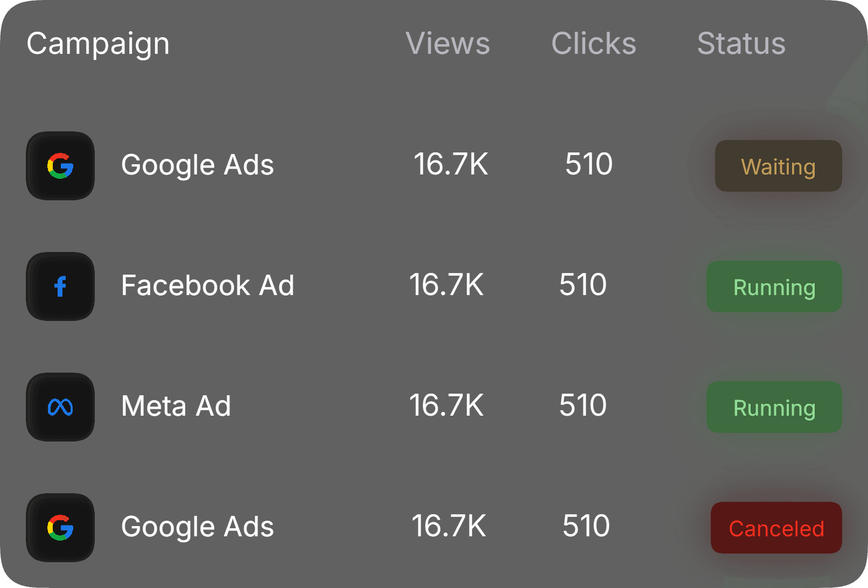
Task: Click the Canceled status badge
Action: click(x=776, y=528)
